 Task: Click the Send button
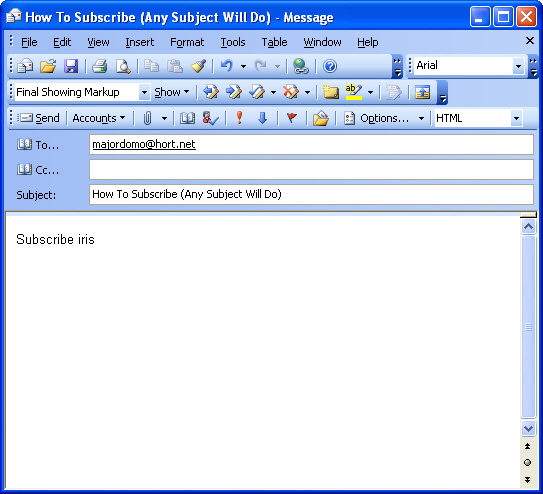[x=39, y=118]
